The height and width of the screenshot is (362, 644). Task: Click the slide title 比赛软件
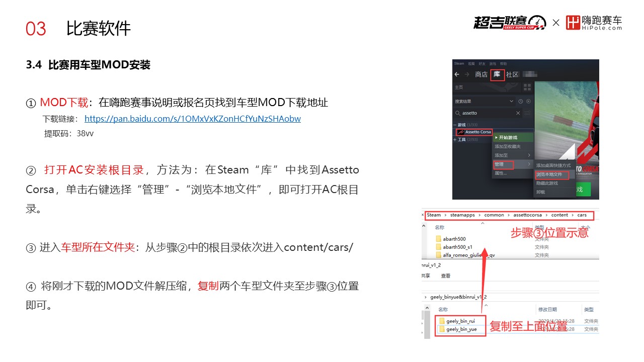point(99,28)
